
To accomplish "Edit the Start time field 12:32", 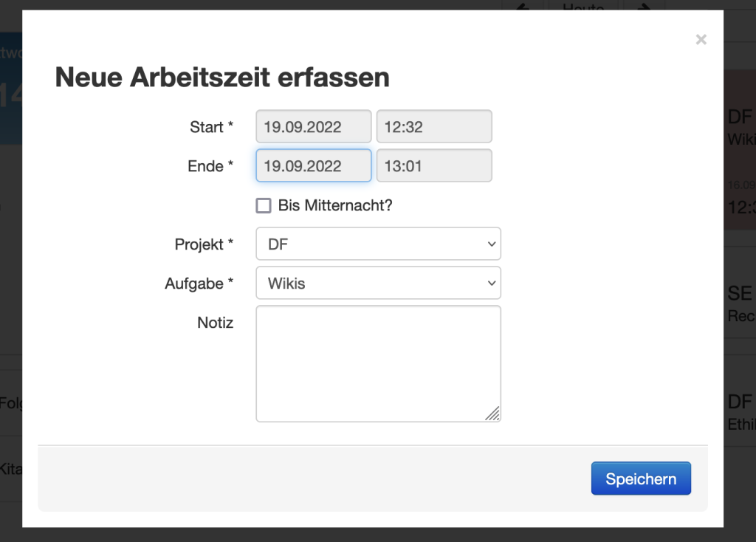I will pos(433,126).
